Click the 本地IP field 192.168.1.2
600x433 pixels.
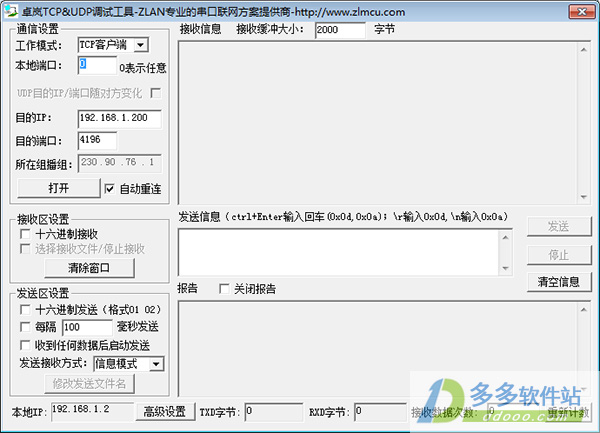[92, 412]
